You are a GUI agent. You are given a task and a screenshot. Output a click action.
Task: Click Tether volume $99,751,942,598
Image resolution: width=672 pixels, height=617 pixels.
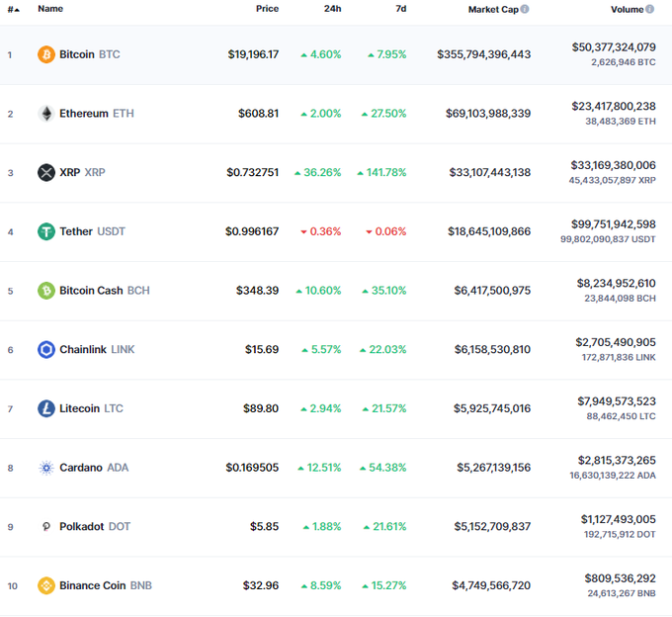(x=614, y=224)
